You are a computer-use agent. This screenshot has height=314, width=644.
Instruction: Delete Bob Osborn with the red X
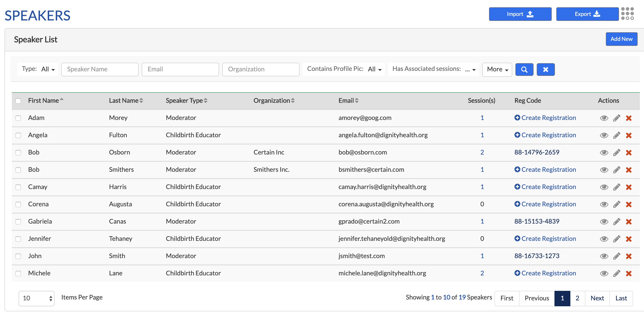point(629,152)
